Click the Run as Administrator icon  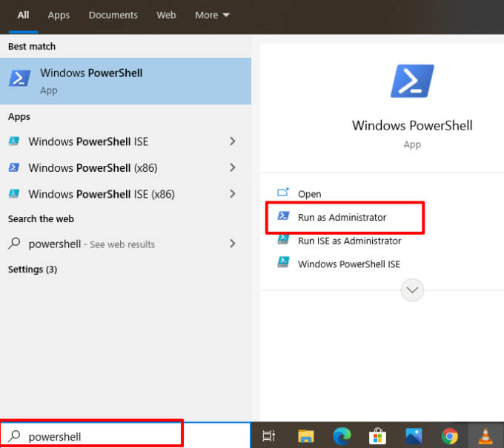pyautogui.click(x=283, y=215)
